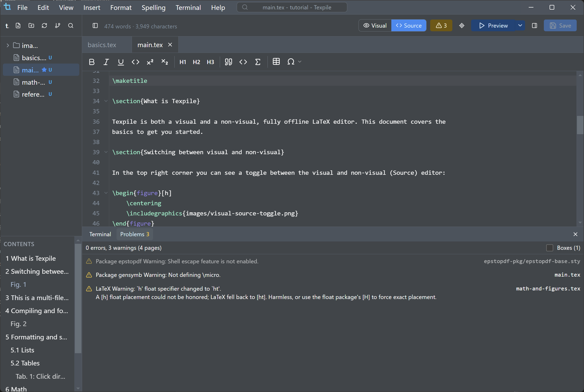Switch to Source editor mode
This screenshot has width=584, height=392.
[x=409, y=26]
